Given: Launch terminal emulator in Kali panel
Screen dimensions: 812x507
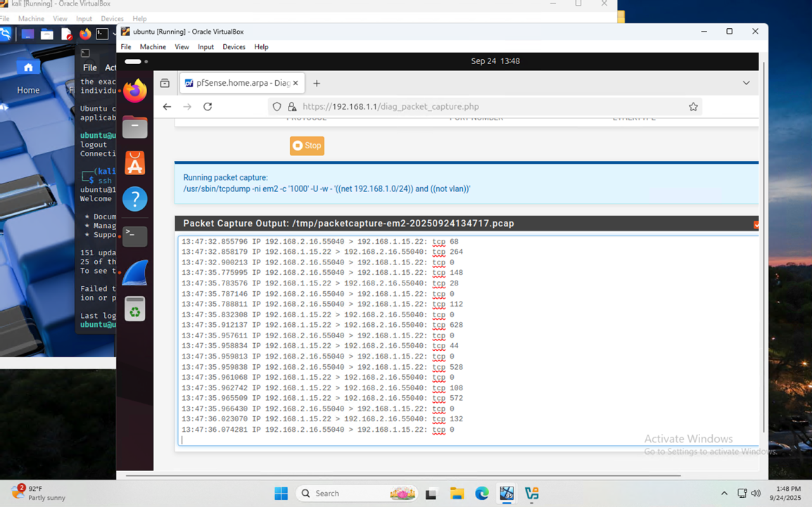Looking at the screenshot, I should 103,34.
